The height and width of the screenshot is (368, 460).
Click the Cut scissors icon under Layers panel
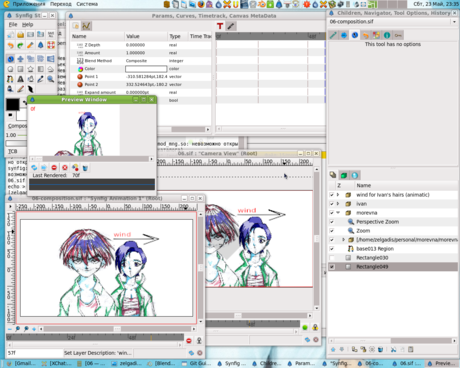tap(393, 349)
